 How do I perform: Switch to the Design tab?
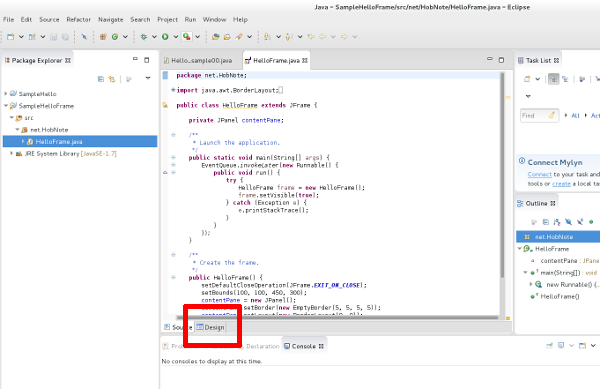point(210,327)
